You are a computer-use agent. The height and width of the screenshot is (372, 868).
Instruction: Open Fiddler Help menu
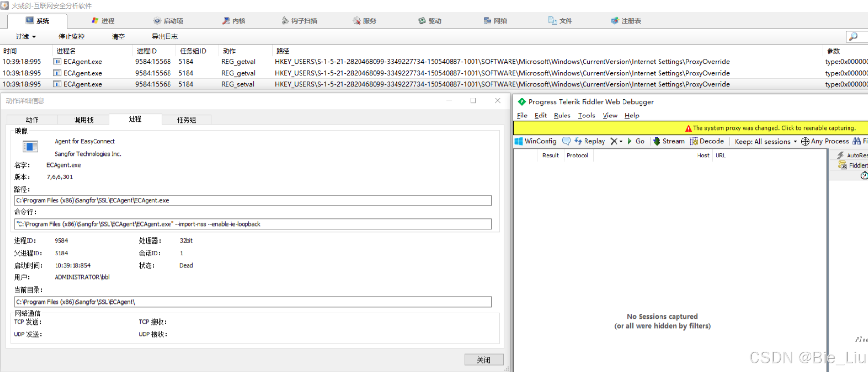click(632, 116)
